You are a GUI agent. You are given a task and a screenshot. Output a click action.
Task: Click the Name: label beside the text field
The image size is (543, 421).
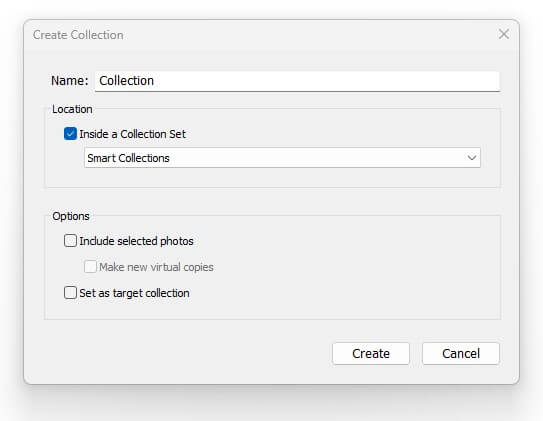70,81
